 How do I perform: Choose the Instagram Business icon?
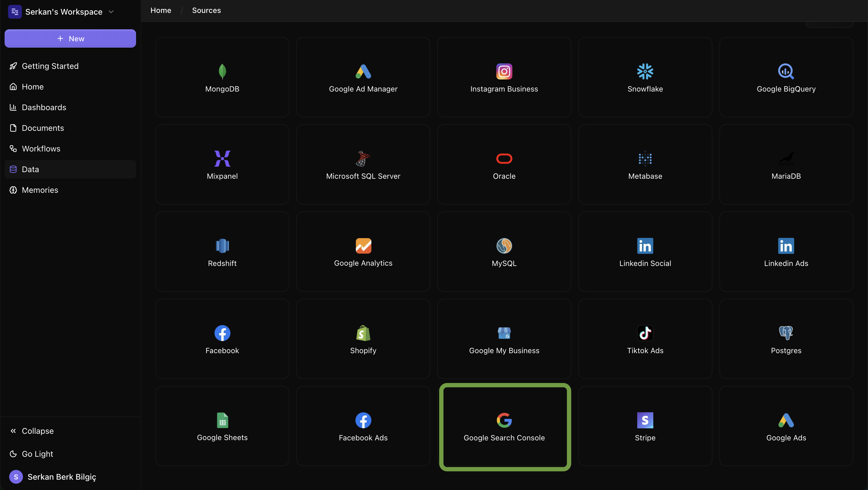[x=504, y=71]
